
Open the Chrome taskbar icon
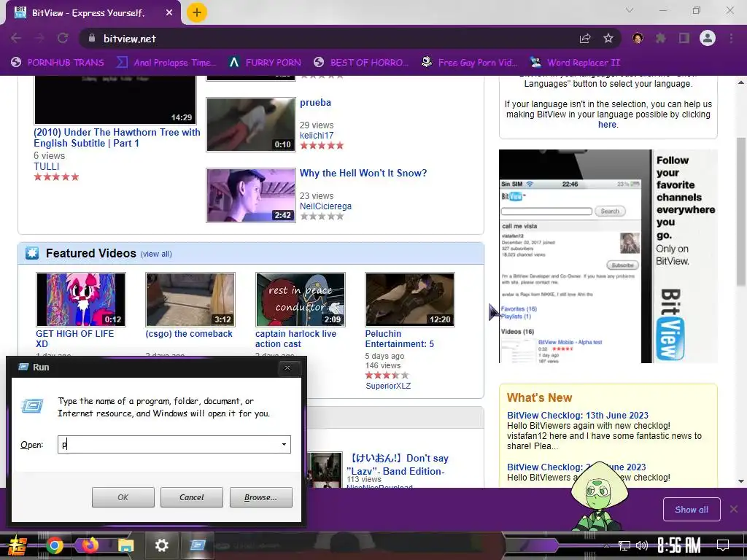pos(54,545)
